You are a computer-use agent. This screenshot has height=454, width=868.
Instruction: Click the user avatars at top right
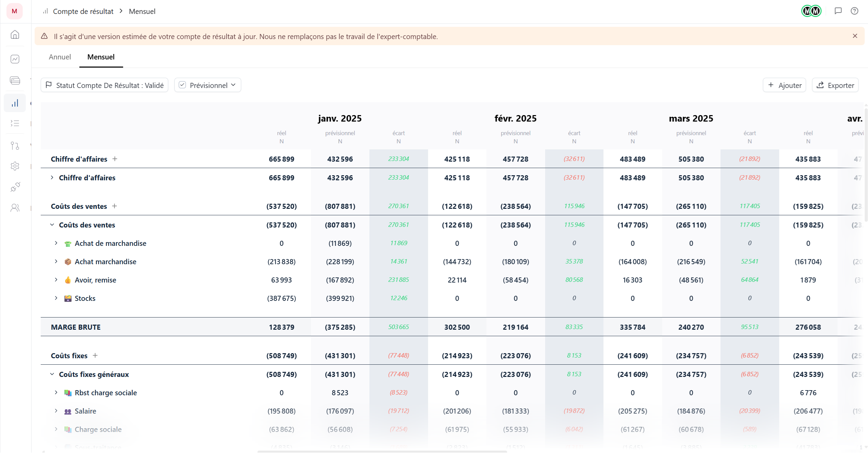click(x=811, y=11)
